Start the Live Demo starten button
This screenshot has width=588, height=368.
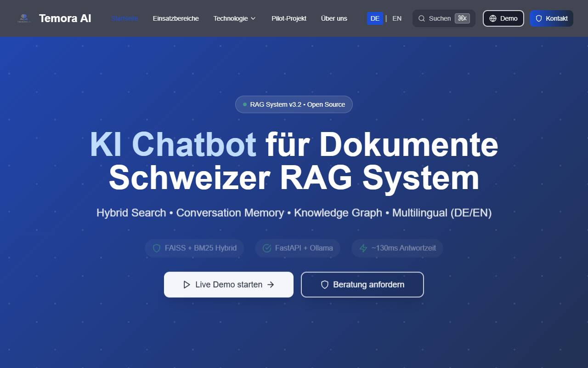tap(229, 285)
